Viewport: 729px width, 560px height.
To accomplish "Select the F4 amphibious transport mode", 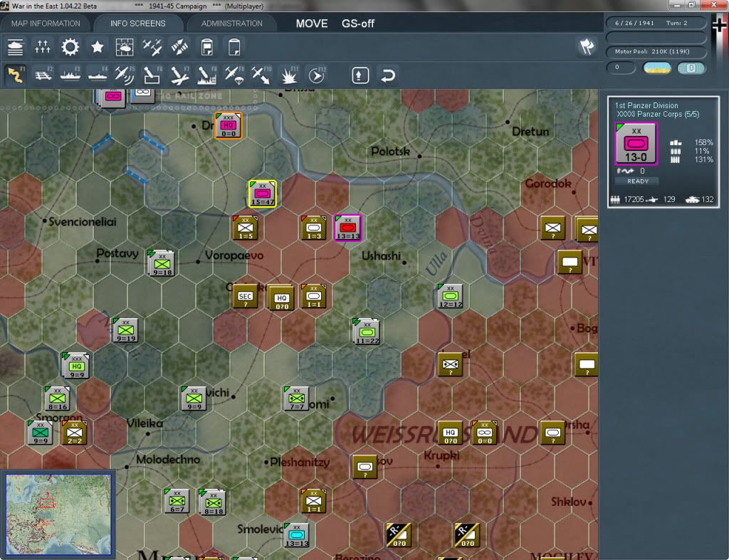I will (98, 75).
